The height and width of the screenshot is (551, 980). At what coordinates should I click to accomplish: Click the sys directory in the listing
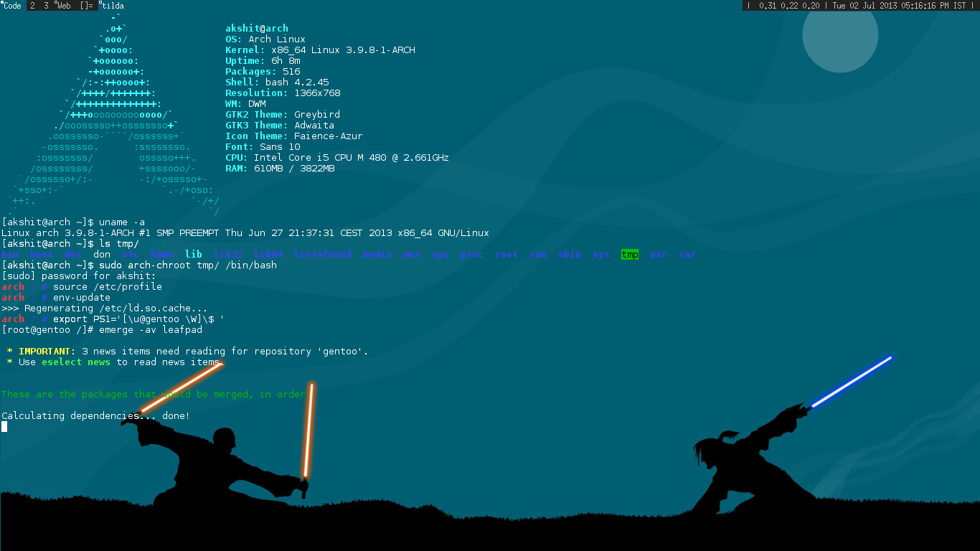[601, 255]
